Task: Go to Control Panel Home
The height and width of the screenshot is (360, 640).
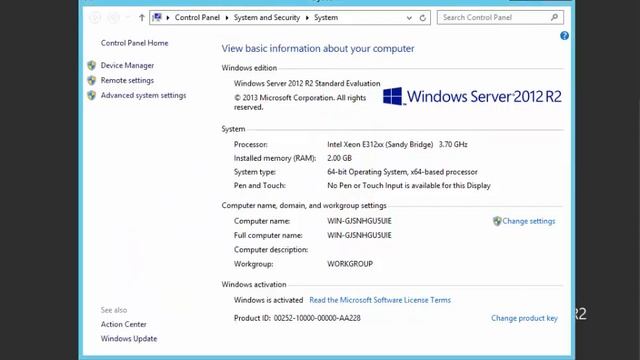Action: pyautogui.click(x=134, y=43)
